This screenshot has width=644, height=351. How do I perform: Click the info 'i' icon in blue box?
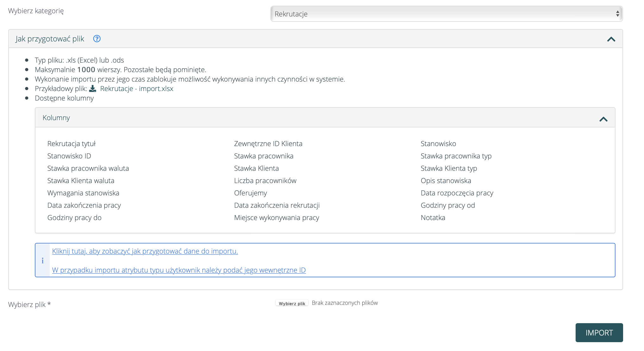point(42,261)
